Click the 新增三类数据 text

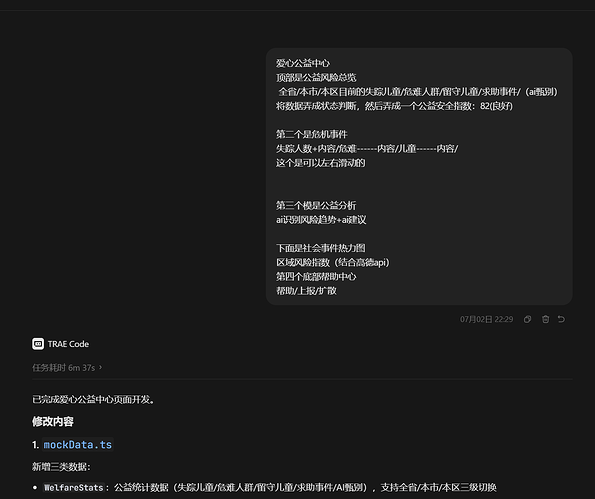[x=61, y=466]
